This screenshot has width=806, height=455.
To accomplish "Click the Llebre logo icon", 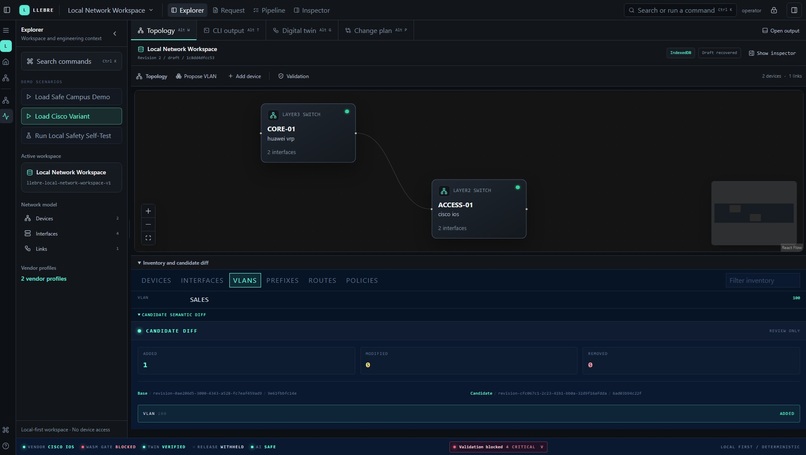I will pyautogui.click(x=24, y=10).
